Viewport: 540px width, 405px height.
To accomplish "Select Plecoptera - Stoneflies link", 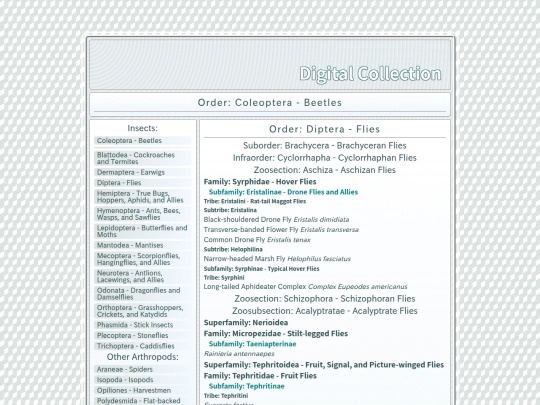I will point(143,335).
